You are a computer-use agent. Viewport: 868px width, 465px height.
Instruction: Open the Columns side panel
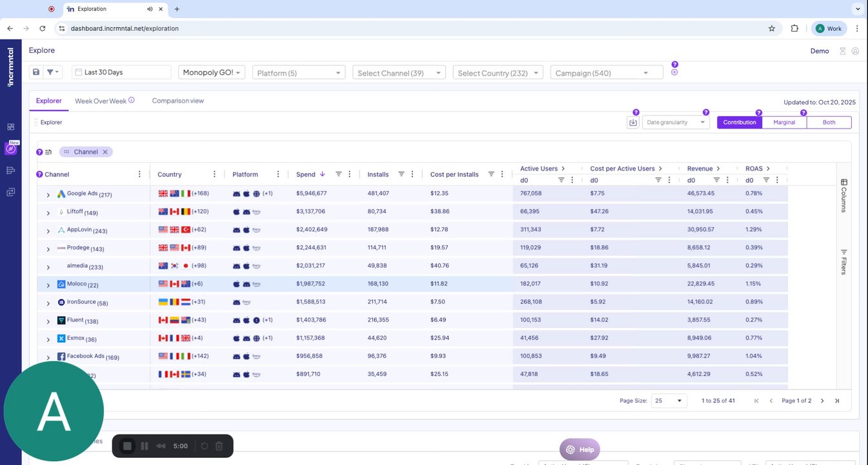pyautogui.click(x=843, y=196)
